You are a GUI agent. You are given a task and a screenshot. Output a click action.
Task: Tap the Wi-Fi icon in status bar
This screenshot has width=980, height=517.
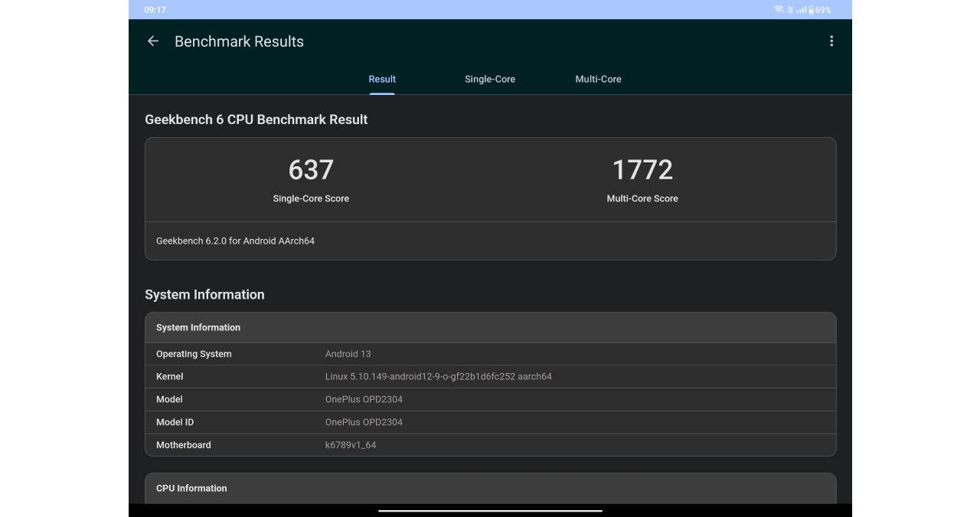click(778, 10)
